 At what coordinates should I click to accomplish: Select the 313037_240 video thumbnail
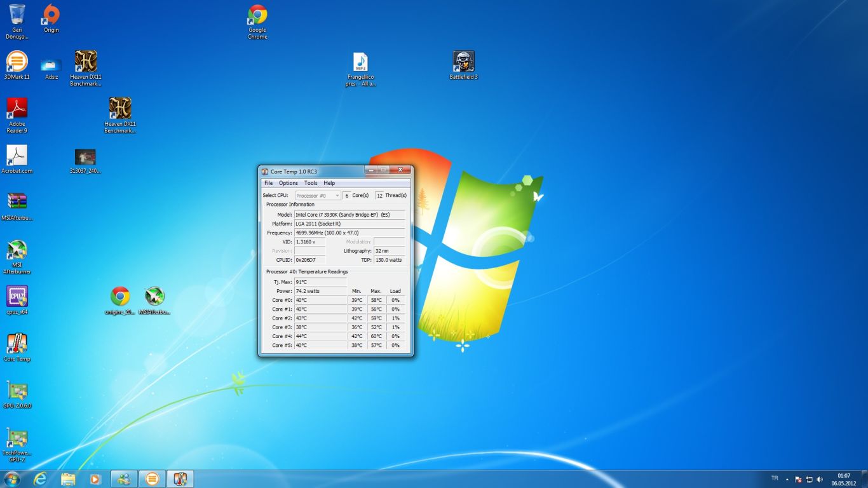(x=85, y=157)
